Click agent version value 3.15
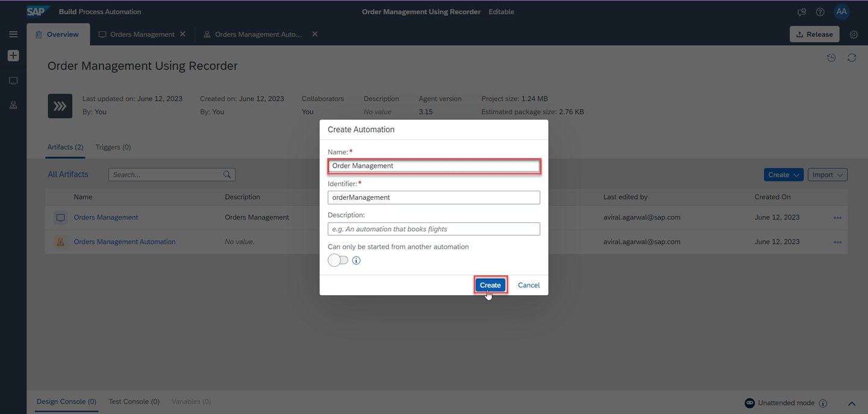This screenshot has width=868, height=414. click(x=426, y=112)
